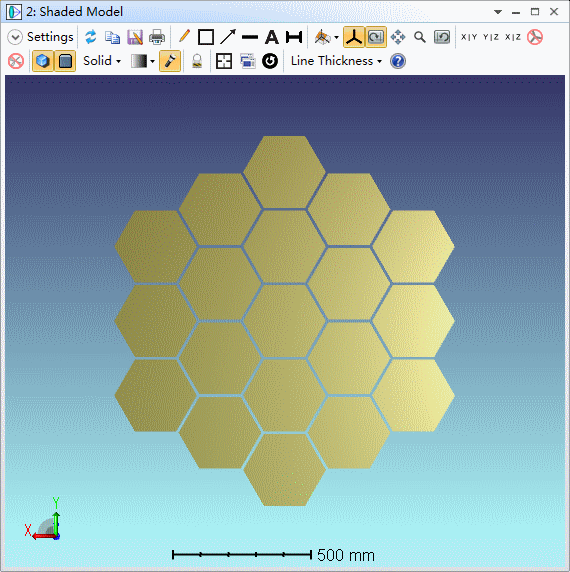
Task: Click the Refresh icon in toolbar
Action: point(90,37)
